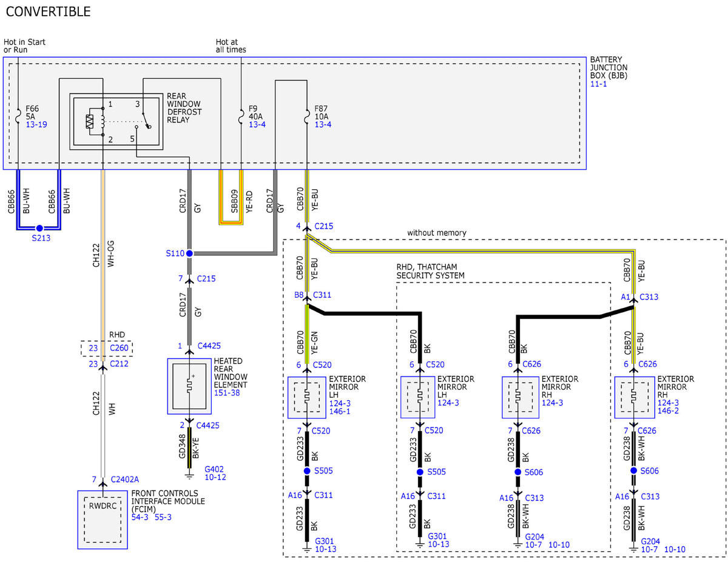Open the 11-1 Battery Junction Box reference

point(598,84)
